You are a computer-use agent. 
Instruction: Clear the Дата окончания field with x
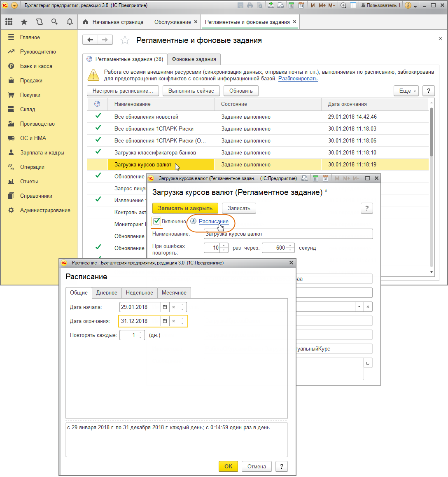[x=173, y=321]
